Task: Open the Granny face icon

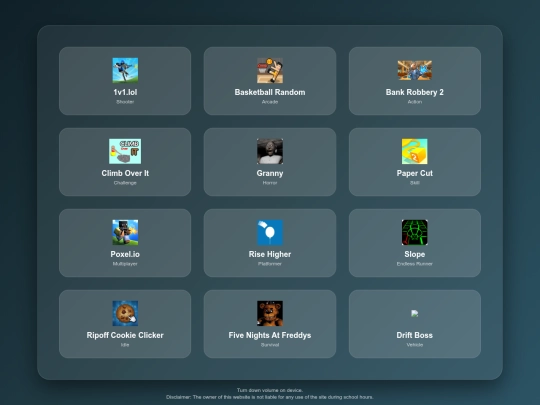Action: pos(270,151)
